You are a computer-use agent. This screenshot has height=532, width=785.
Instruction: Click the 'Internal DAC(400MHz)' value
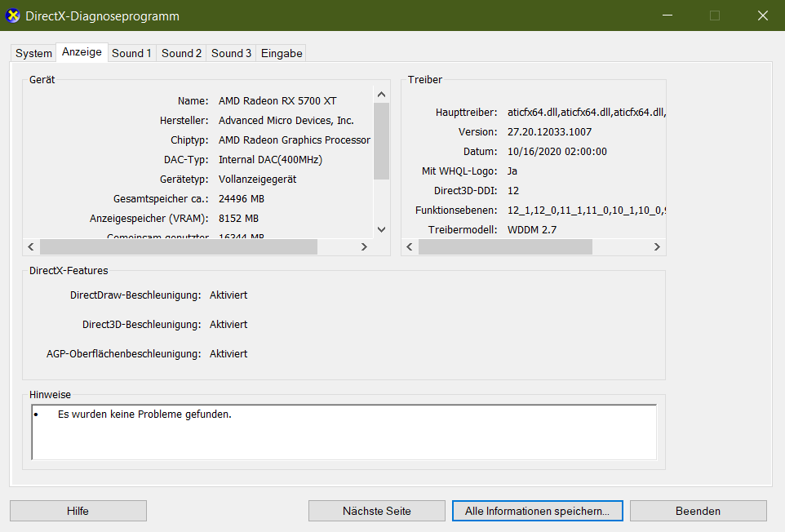[270, 160]
